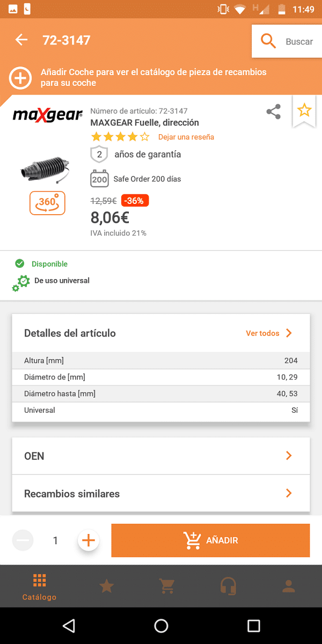Tap the back arrow icon

click(x=21, y=40)
